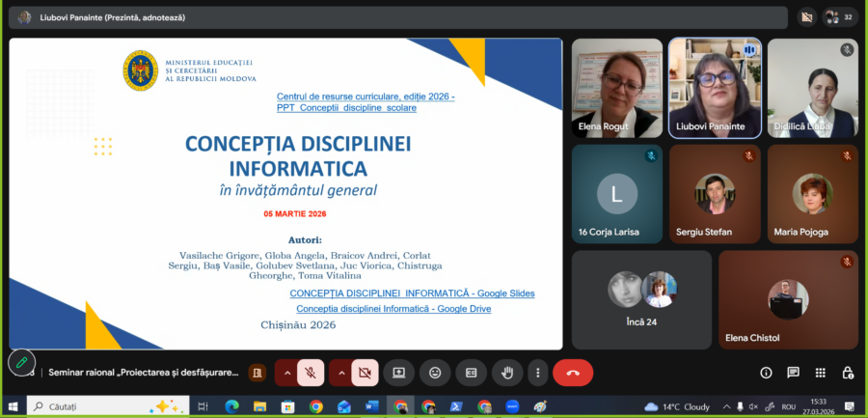This screenshot has height=418, width=868.
Task: Open the chat panel icon
Action: (x=793, y=372)
